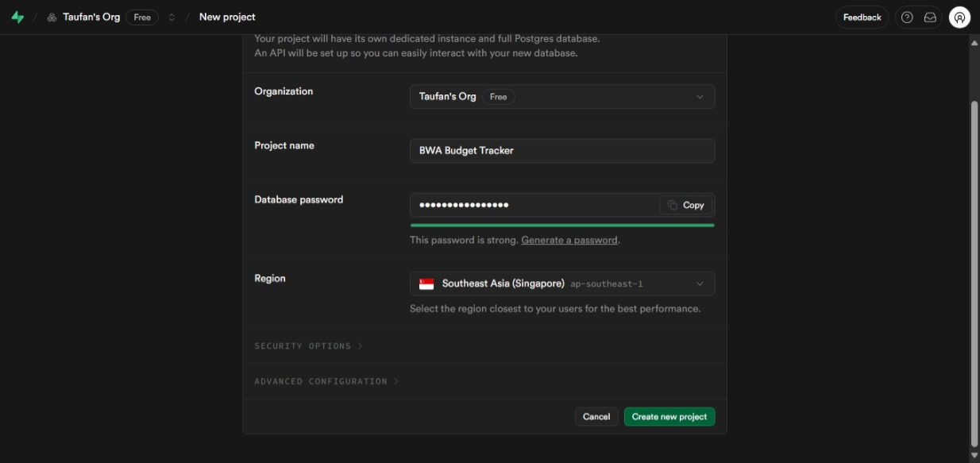This screenshot has height=463, width=980.
Task: Click Create new project button
Action: tap(669, 416)
